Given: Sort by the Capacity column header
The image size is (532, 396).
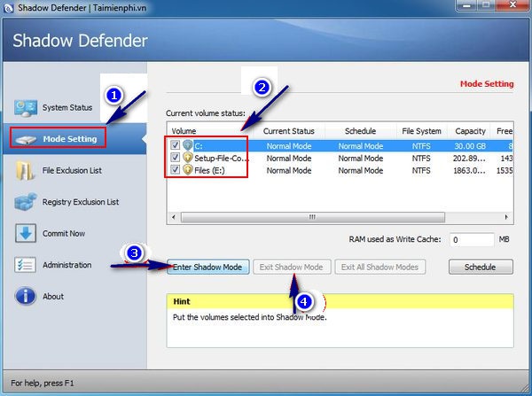Looking at the screenshot, I should pos(471,131).
